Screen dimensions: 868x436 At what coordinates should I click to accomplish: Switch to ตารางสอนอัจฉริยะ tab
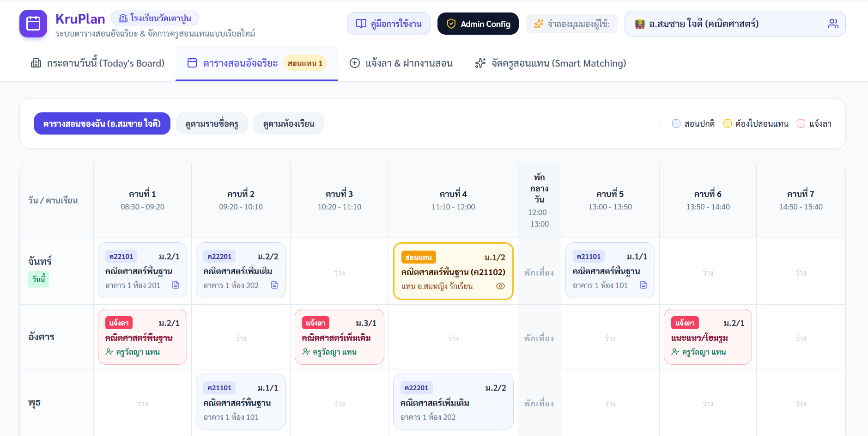pos(257,63)
